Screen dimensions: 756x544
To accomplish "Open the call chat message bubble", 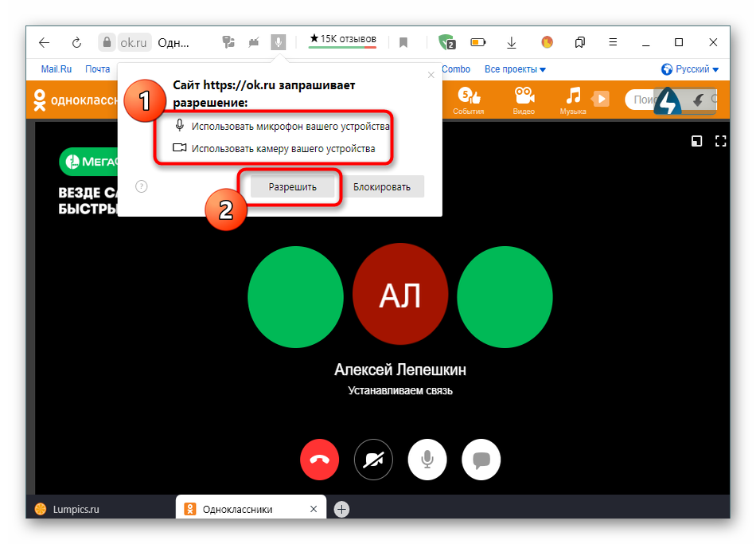I will pos(481,459).
